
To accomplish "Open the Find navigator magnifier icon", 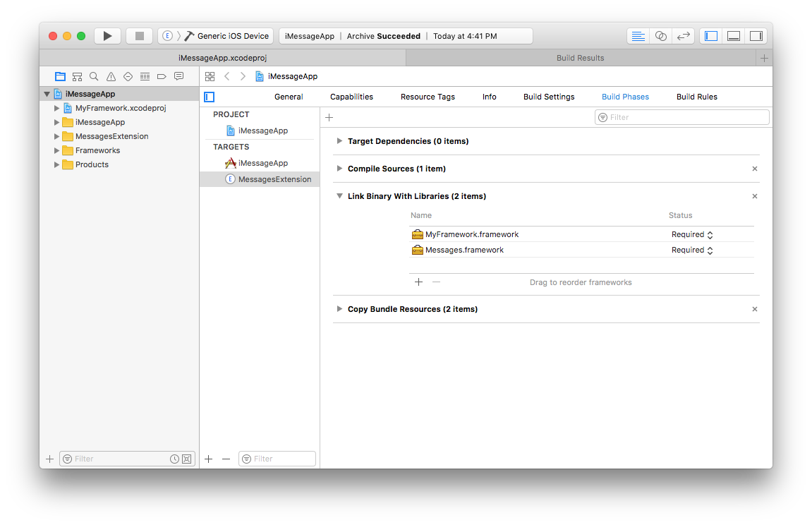I will coord(94,76).
